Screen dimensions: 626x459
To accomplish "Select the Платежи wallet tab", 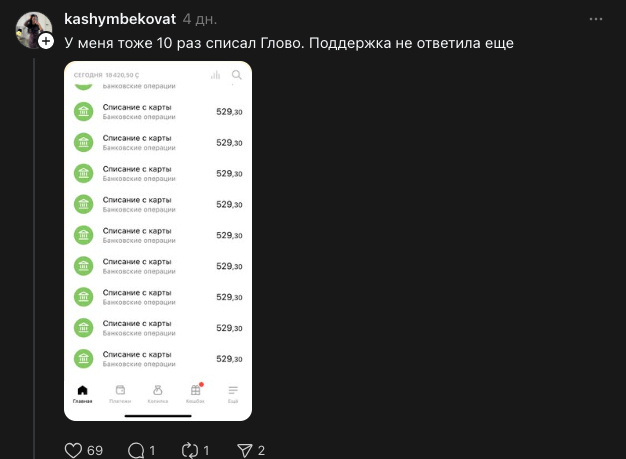I will click(120, 394).
